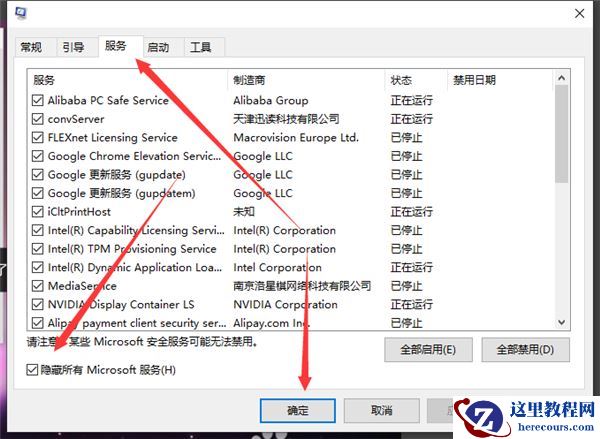Select the Alibaba Group manufacturer cell
The width and height of the screenshot is (600, 439).
(271, 100)
